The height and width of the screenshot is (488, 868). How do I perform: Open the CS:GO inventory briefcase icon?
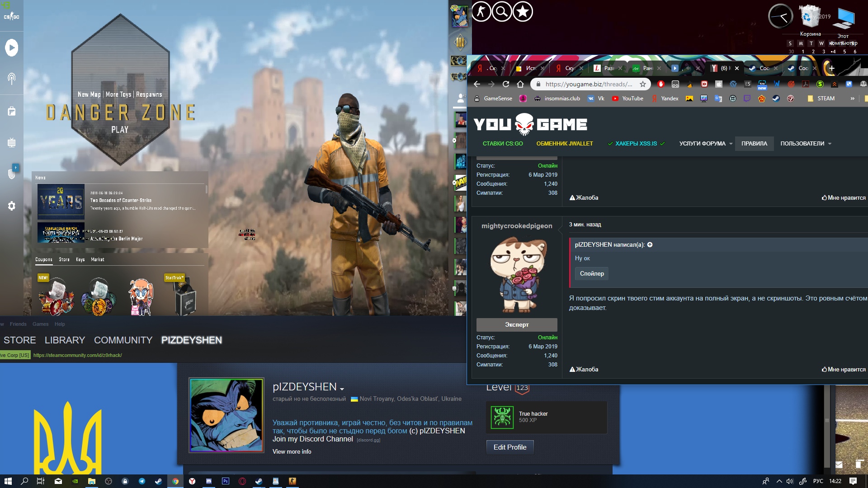pyautogui.click(x=12, y=111)
